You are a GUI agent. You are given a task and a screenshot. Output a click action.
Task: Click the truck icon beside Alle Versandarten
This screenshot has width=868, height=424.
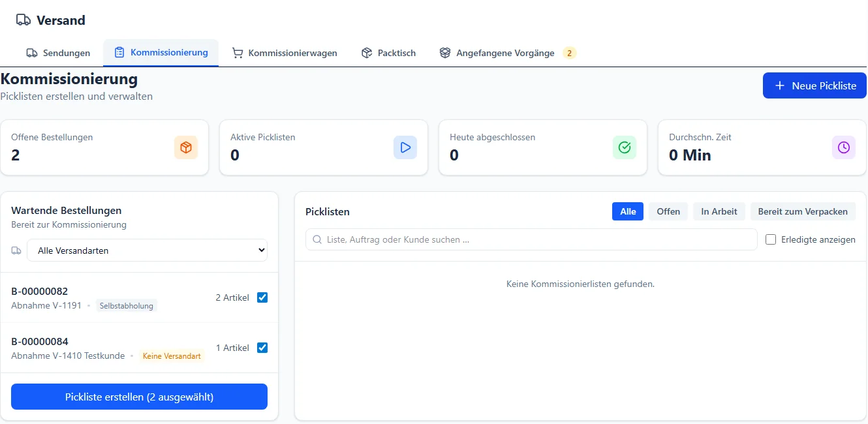click(x=16, y=250)
